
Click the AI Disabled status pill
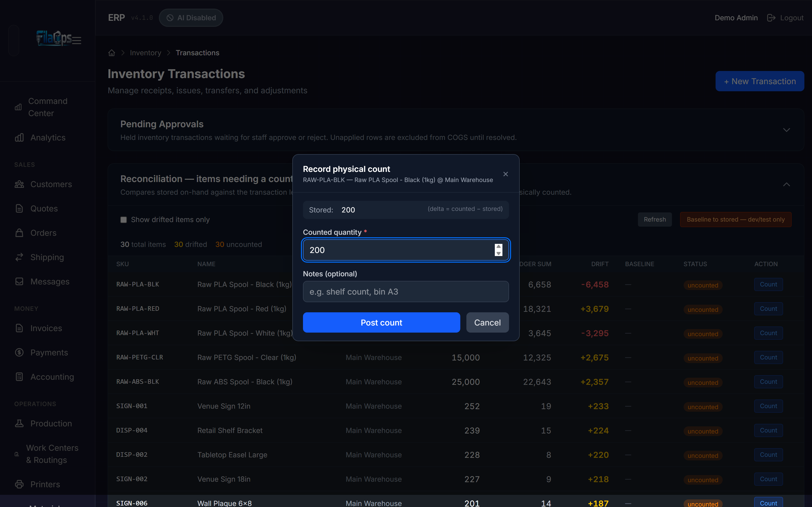tap(191, 18)
